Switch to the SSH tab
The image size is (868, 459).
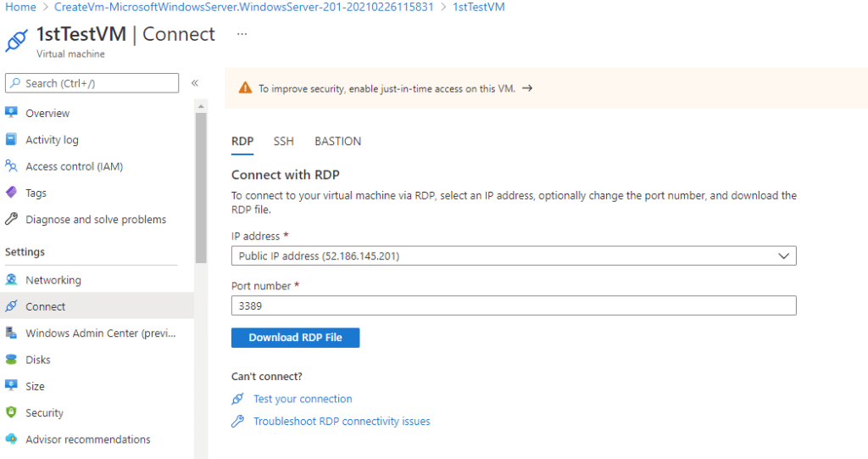pyautogui.click(x=283, y=142)
